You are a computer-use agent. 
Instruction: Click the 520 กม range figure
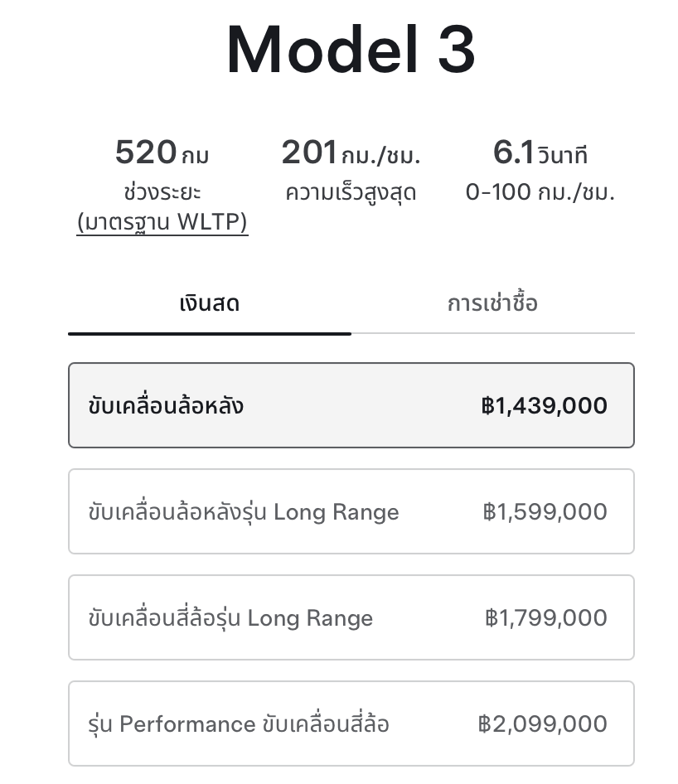click(x=162, y=153)
